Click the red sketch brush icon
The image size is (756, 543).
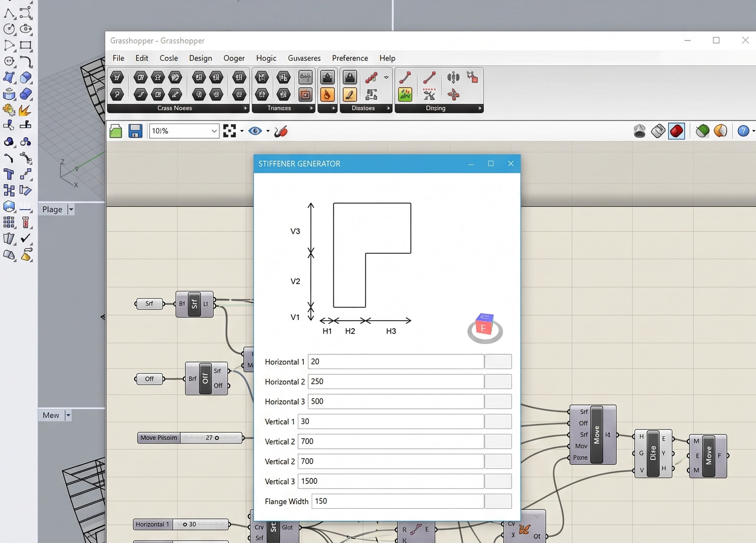(x=281, y=131)
